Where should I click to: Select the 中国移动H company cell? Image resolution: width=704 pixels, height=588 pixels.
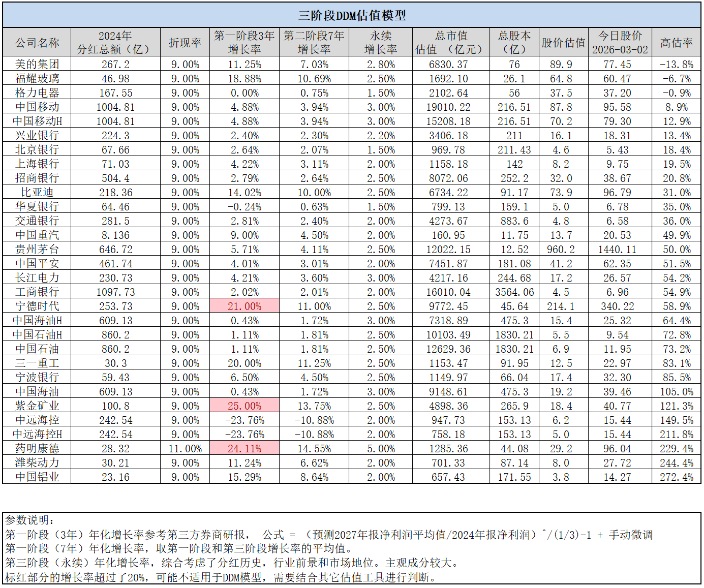(37, 121)
